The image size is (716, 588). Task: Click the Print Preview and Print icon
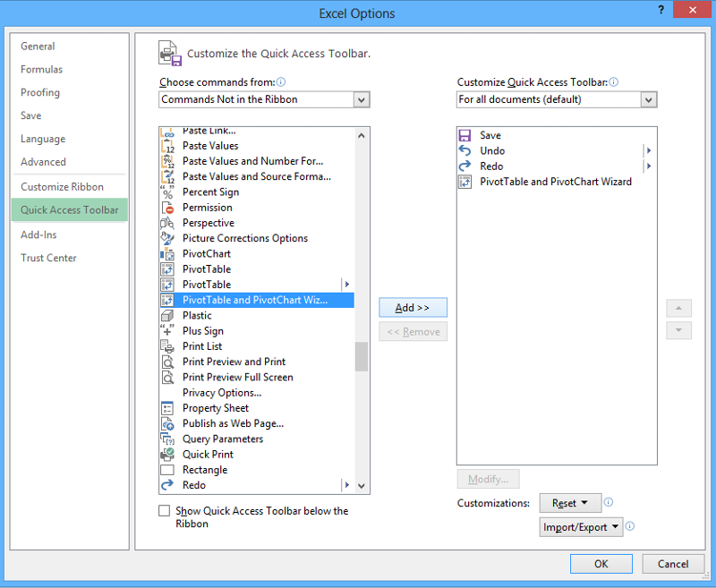pos(167,362)
